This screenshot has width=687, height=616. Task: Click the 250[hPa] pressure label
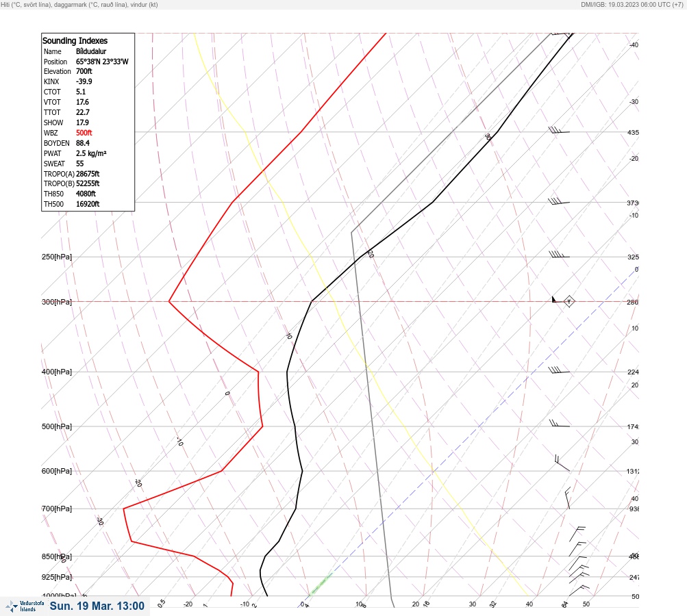tap(57, 257)
